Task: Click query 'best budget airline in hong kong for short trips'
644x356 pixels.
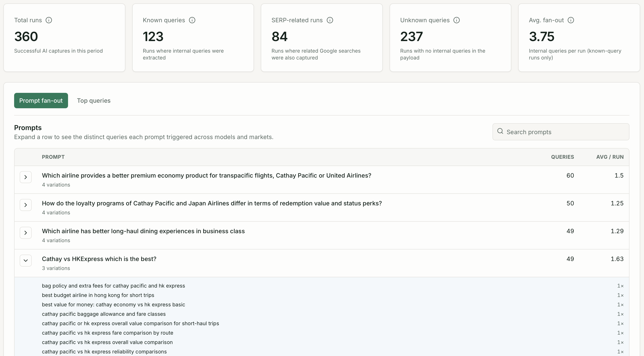Action: pyautogui.click(x=98, y=295)
